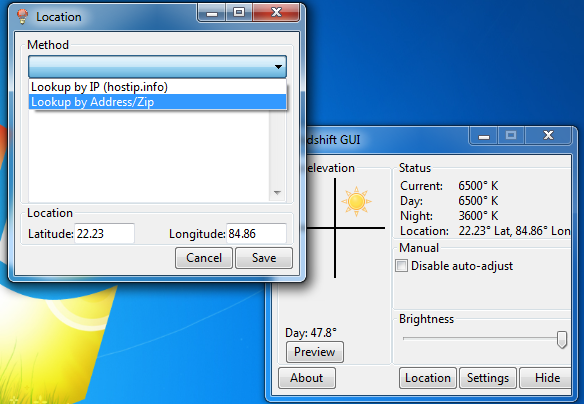The width and height of the screenshot is (584, 404).
Task: Click the Brightness slider handle
Action: (562, 339)
